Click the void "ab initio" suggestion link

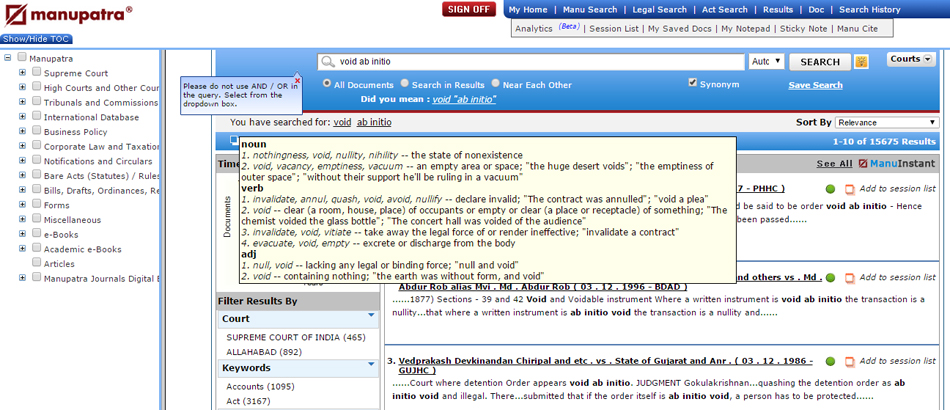[x=464, y=99]
